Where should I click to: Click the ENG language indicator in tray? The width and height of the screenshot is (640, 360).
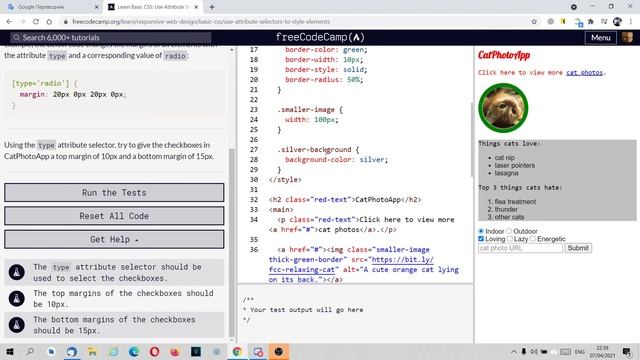tap(580, 351)
